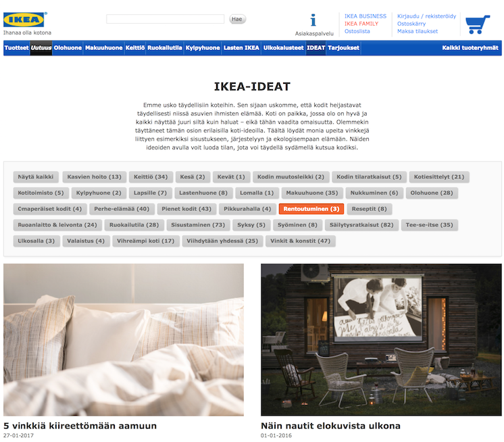Open the IKEA BUSINESS link
504x442 pixels.
[x=365, y=16]
